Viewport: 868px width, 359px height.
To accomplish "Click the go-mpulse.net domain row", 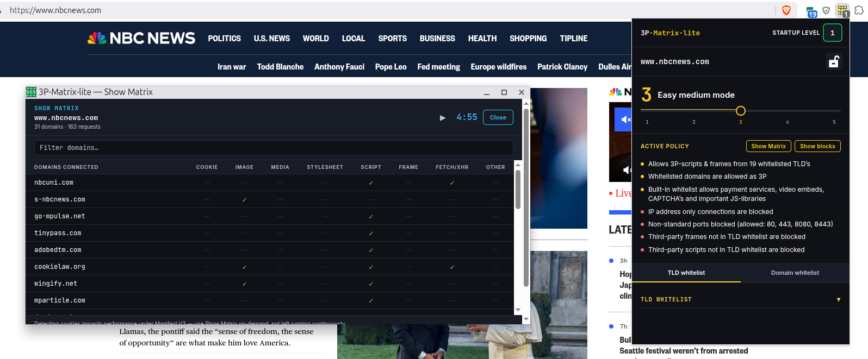I will pos(269,216).
